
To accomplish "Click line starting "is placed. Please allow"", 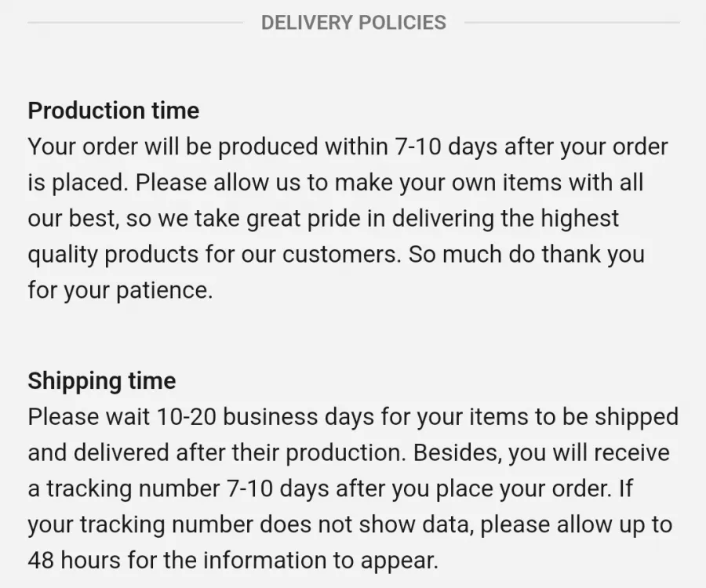I will click(336, 183).
